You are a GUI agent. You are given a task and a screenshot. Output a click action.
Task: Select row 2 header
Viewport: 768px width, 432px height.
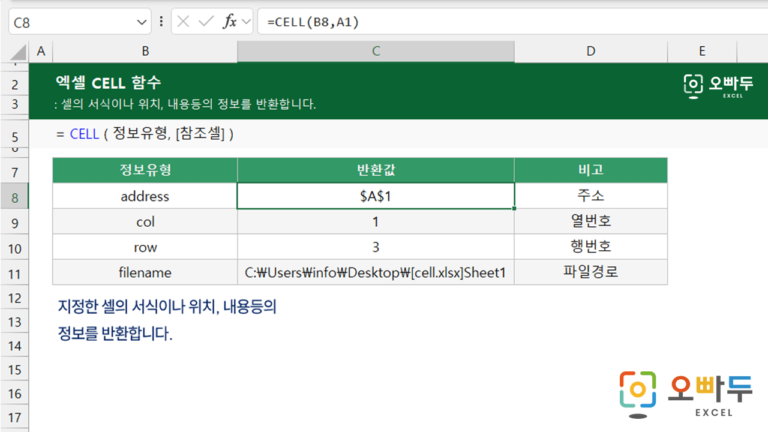(x=15, y=84)
